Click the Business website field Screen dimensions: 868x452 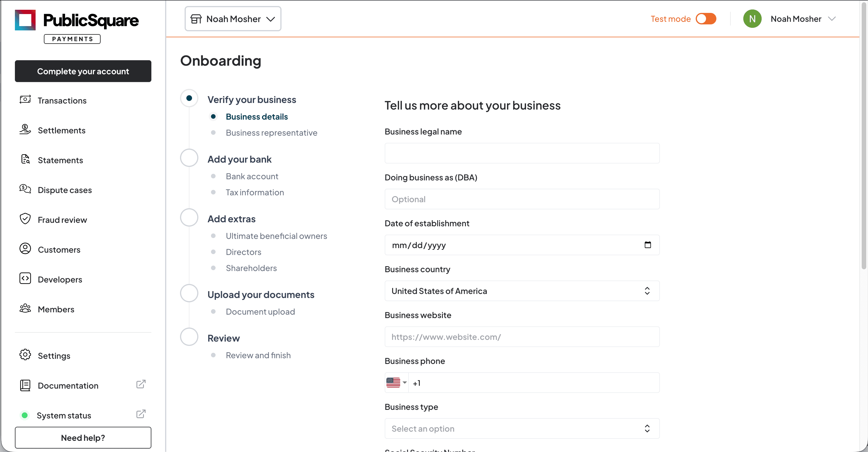click(x=522, y=337)
